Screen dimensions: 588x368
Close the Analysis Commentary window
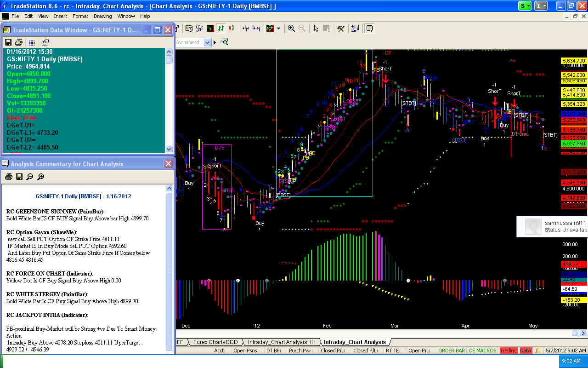coord(169,163)
